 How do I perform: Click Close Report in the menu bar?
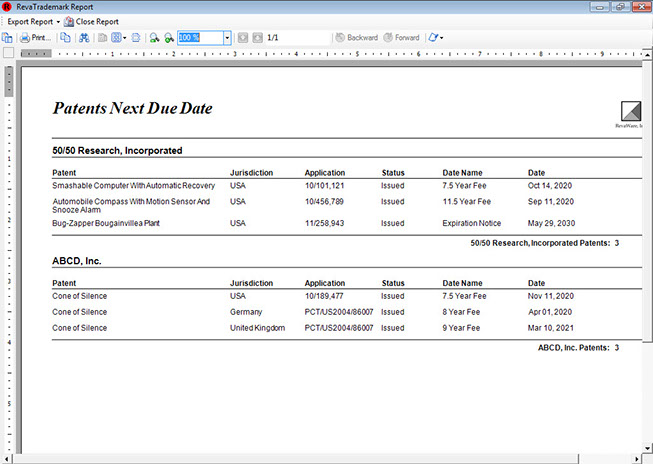click(91, 21)
